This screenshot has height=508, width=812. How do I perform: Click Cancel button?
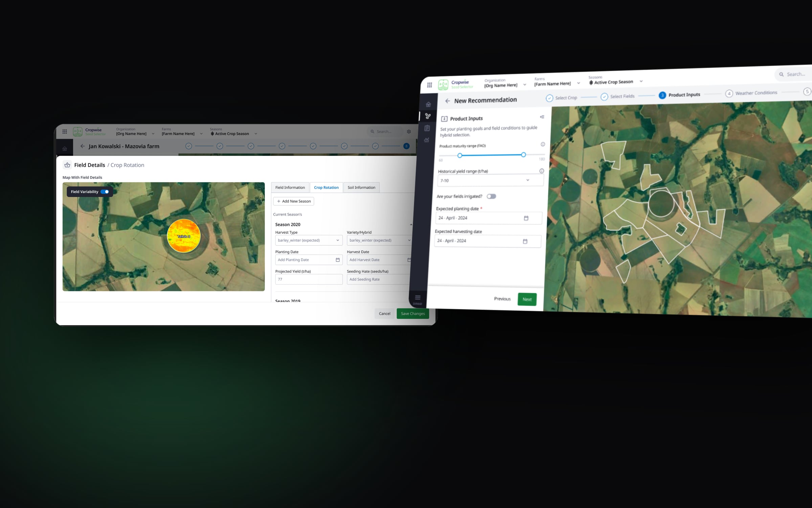(385, 314)
